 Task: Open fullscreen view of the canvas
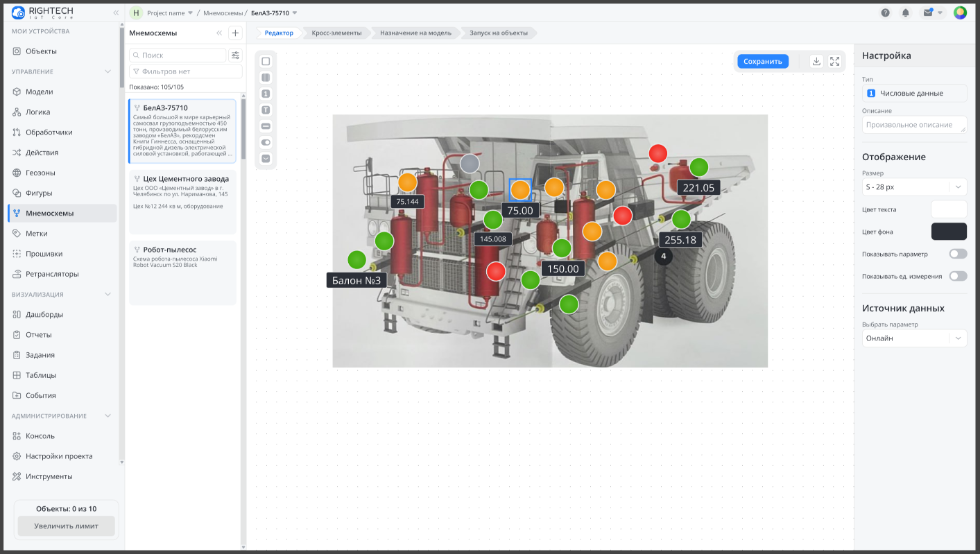(x=834, y=61)
